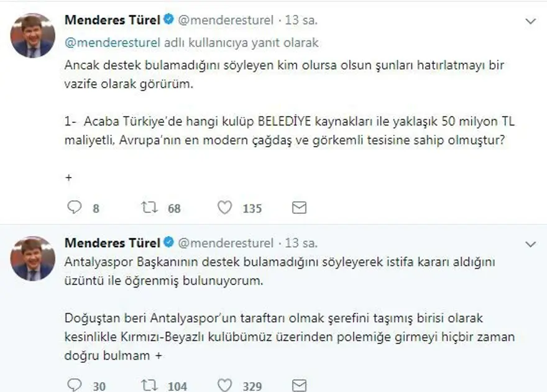The width and height of the screenshot is (547, 392).
Task: Click the second tweet's profile avatar
Action: pos(33,258)
